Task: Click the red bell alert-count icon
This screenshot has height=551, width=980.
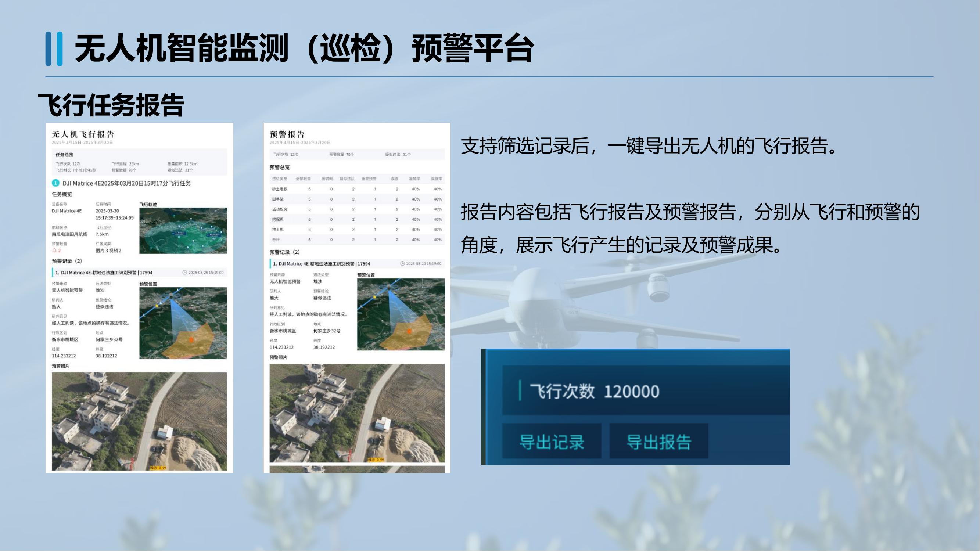Action: point(54,251)
